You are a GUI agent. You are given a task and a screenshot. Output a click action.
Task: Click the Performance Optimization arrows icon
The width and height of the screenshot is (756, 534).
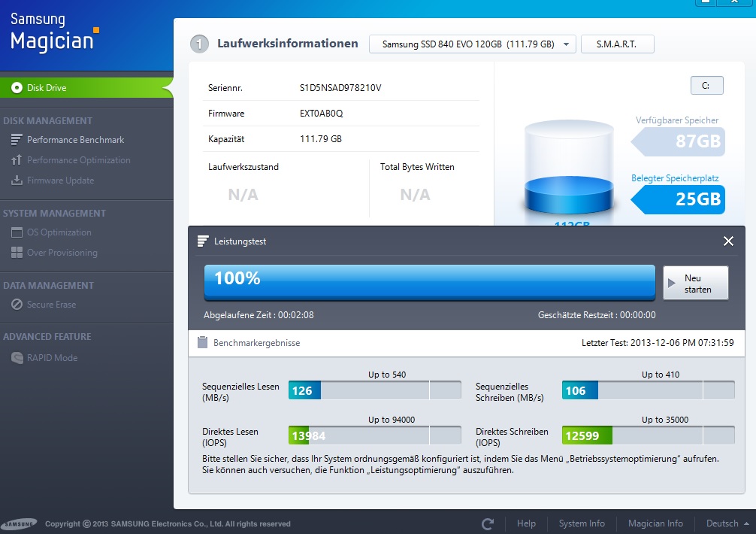[17, 159]
